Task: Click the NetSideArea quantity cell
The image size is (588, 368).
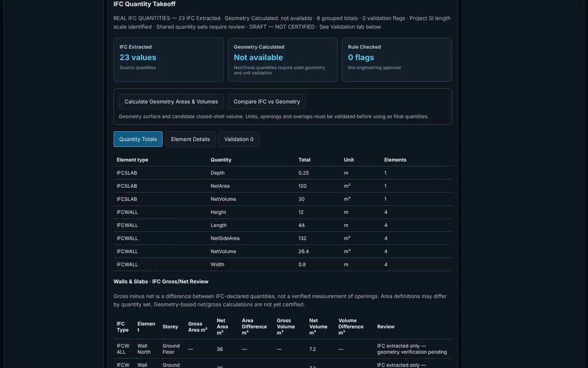Action: click(x=225, y=238)
